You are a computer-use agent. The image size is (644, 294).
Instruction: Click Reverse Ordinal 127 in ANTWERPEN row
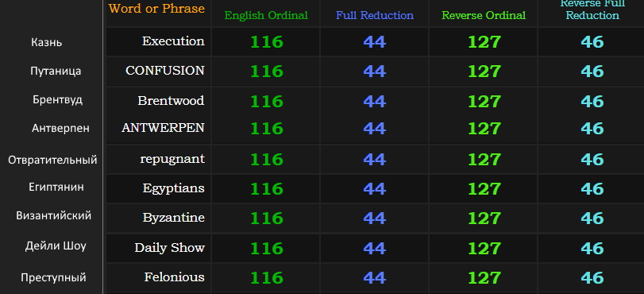pyautogui.click(x=484, y=129)
